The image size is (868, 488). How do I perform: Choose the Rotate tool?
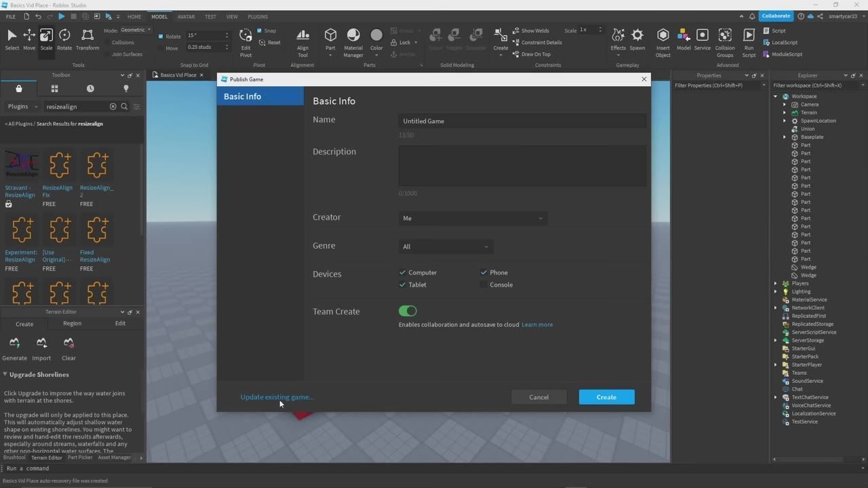64,39
